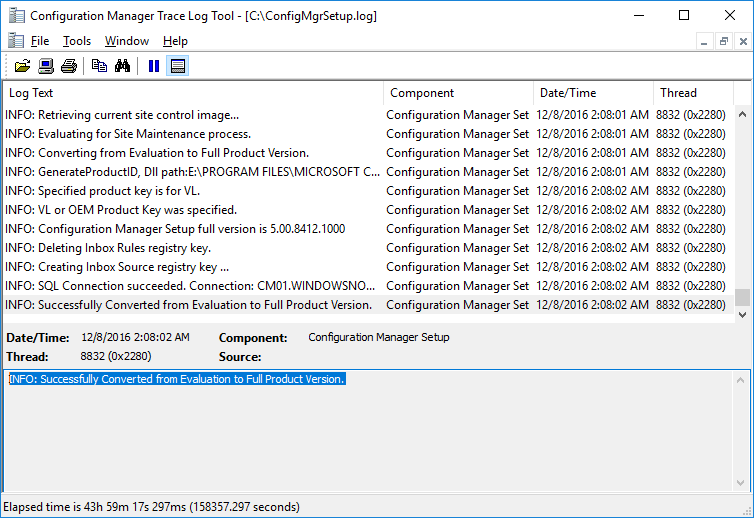Click the Open on Server computer icon
754x518 pixels.
pyautogui.click(x=46, y=66)
